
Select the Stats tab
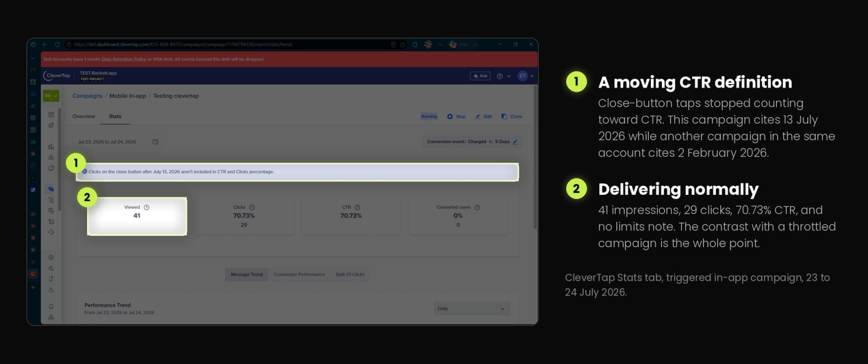click(115, 116)
